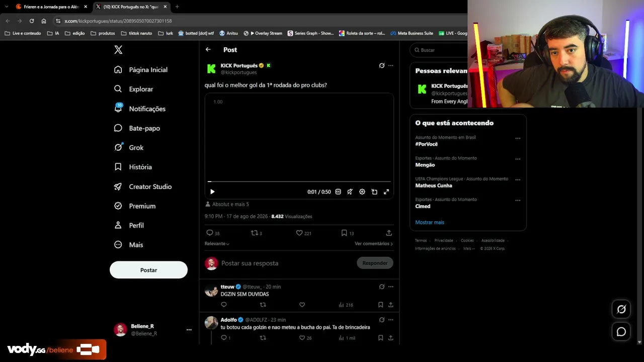Like tteuw's comment
644x362 pixels.
pos(302,305)
